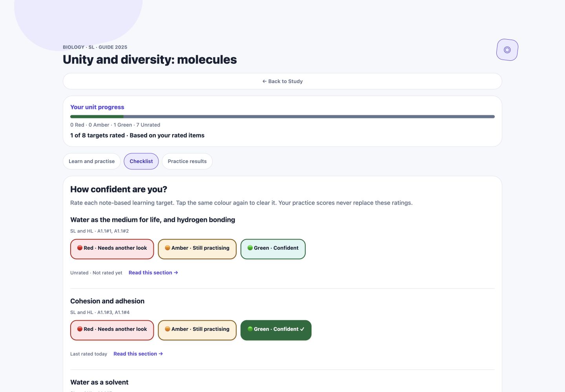Open Read this section link under Cohesion and adhesion
This screenshot has height=392, width=565.
tap(138, 354)
